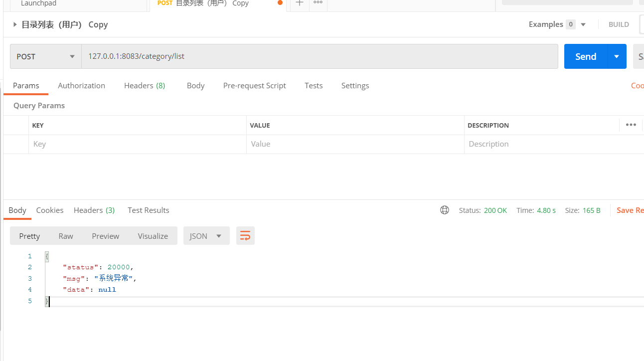
Task: Open the response Cookies tab
Action: pyautogui.click(x=50, y=210)
